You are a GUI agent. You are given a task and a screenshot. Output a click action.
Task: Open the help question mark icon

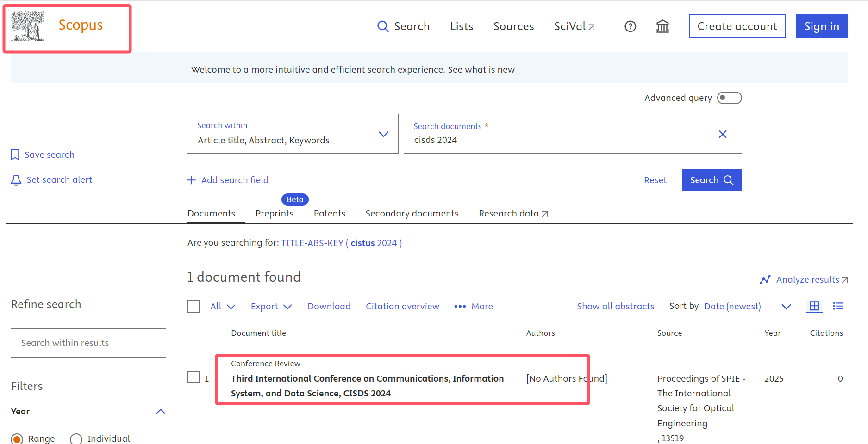630,26
